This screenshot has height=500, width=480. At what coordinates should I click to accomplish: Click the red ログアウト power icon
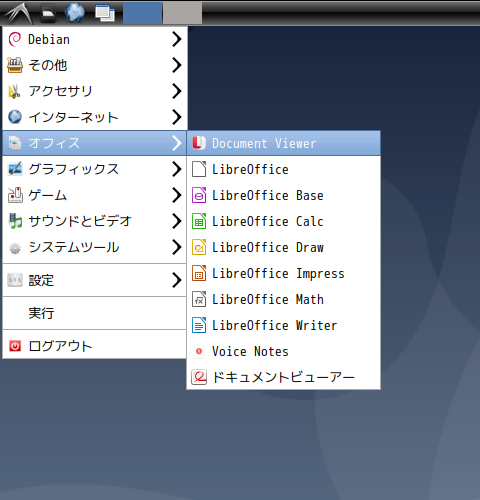pos(15,346)
